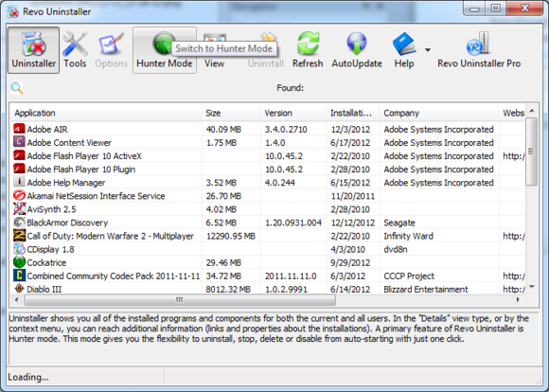Select Adobe Help Manager icon
Screen dimensions: 549x392
(19, 182)
